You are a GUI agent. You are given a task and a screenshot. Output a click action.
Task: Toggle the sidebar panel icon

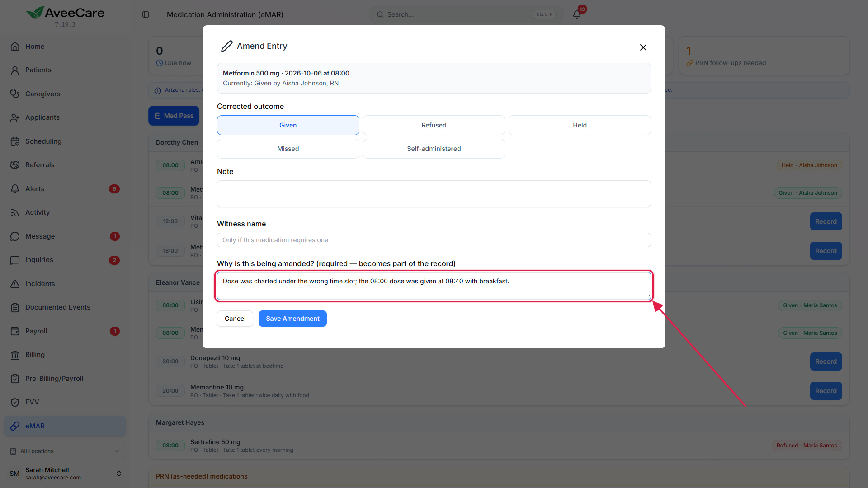point(146,14)
